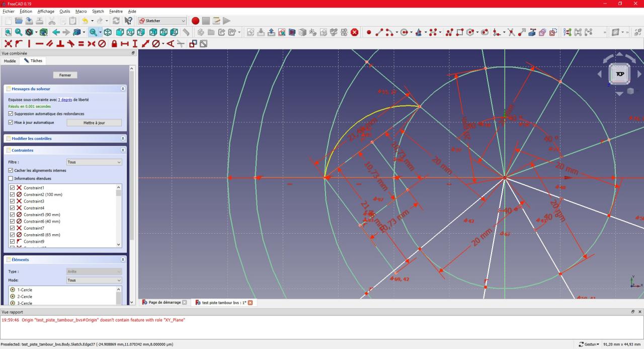
Task: Click the What's This help icon
Action: pyautogui.click(x=128, y=21)
